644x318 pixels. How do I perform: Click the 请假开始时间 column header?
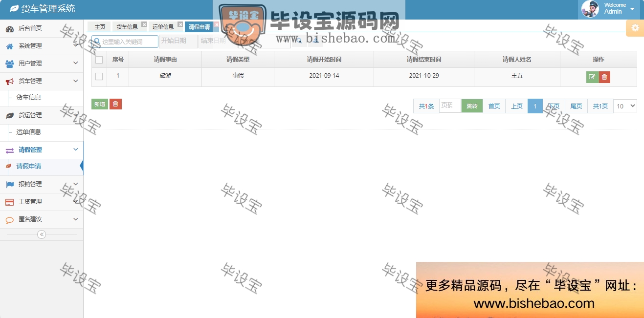[x=324, y=60]
